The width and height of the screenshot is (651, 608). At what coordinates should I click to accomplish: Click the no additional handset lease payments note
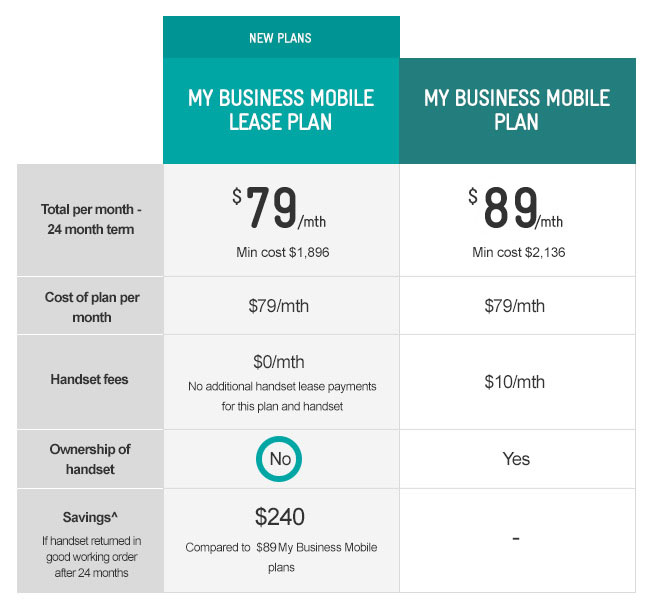click(281, 394)
